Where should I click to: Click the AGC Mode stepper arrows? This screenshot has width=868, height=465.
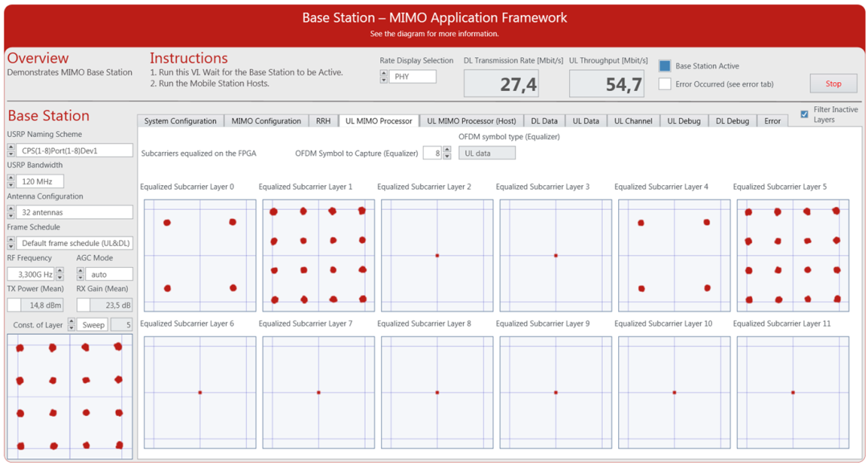click(80, 274)
